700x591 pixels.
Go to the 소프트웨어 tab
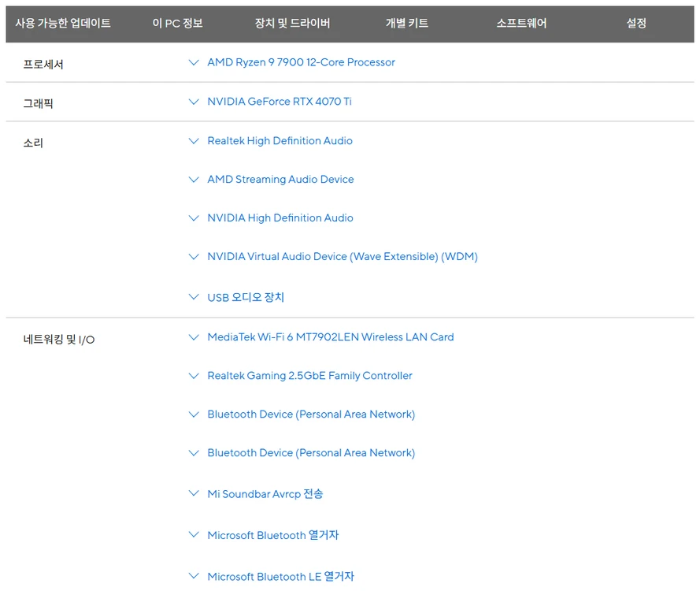tap(521, 23)
